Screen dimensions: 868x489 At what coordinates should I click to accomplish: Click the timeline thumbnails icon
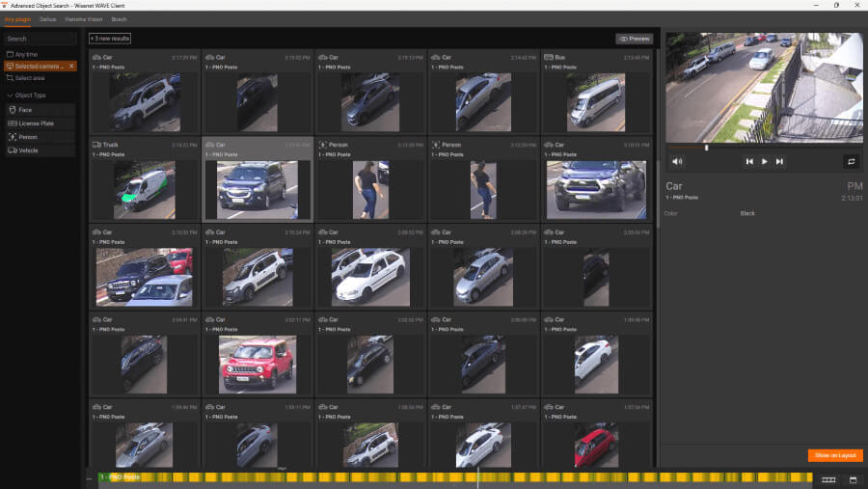point(827,478)
